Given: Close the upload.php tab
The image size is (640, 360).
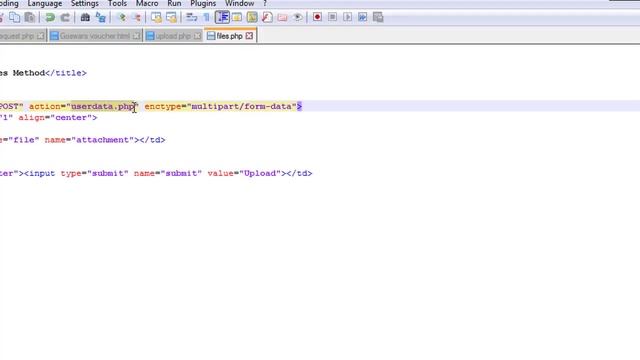Looking at the screenshot, I should 198,36.
